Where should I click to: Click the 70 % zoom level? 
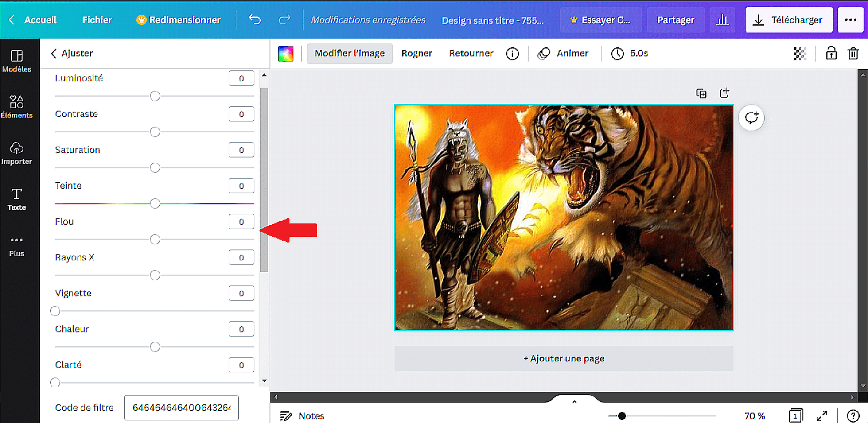[754, 416]
